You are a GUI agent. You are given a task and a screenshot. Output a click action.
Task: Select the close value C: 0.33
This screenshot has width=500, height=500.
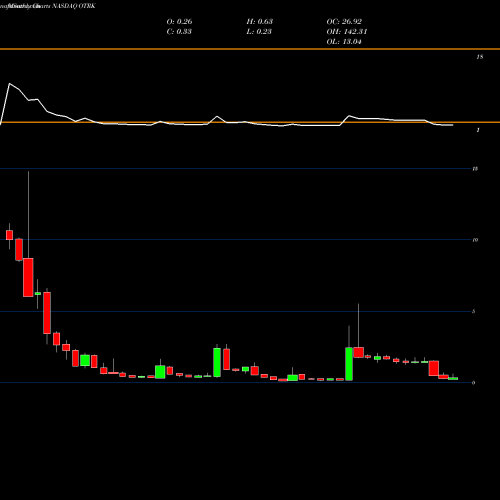click(179, 31)
